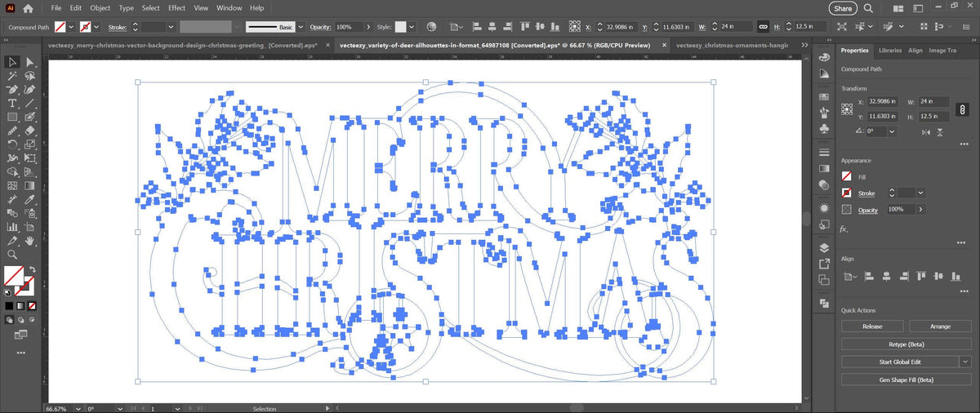
Task: Open fill color dropdown in control bar
Action: click(70, 27)
